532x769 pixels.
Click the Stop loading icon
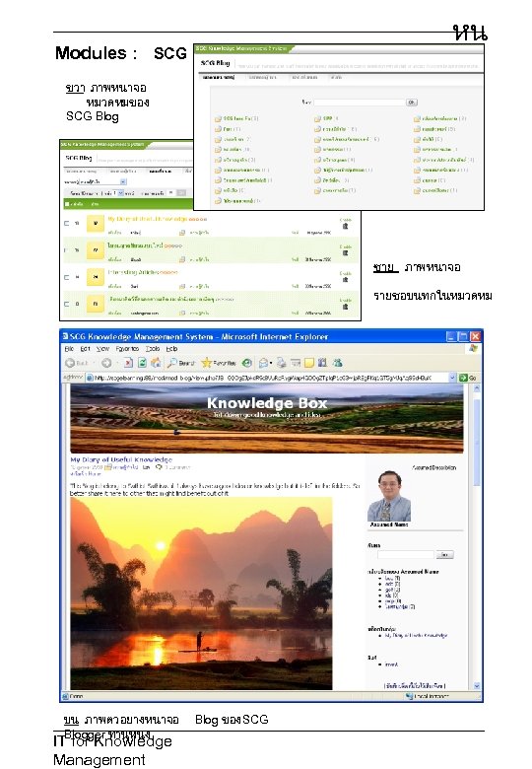coord(128,363)
